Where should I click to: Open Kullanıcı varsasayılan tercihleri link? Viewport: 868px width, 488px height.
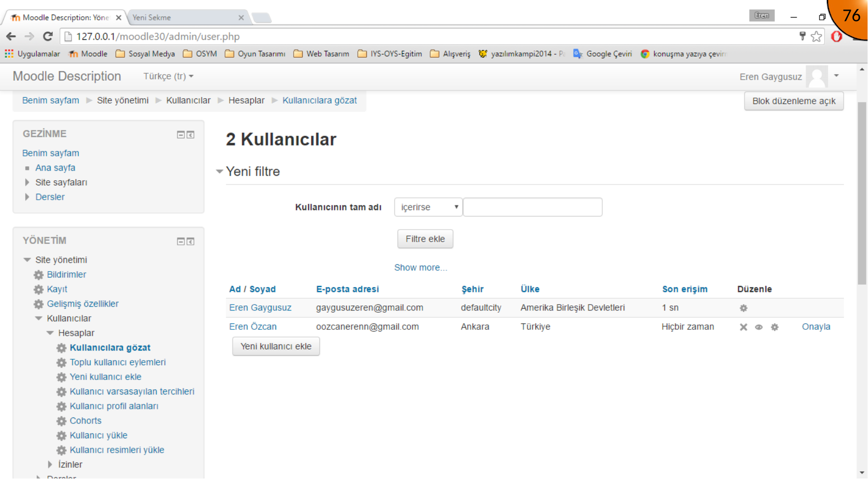pyautogui.click(x=132, y=392)
